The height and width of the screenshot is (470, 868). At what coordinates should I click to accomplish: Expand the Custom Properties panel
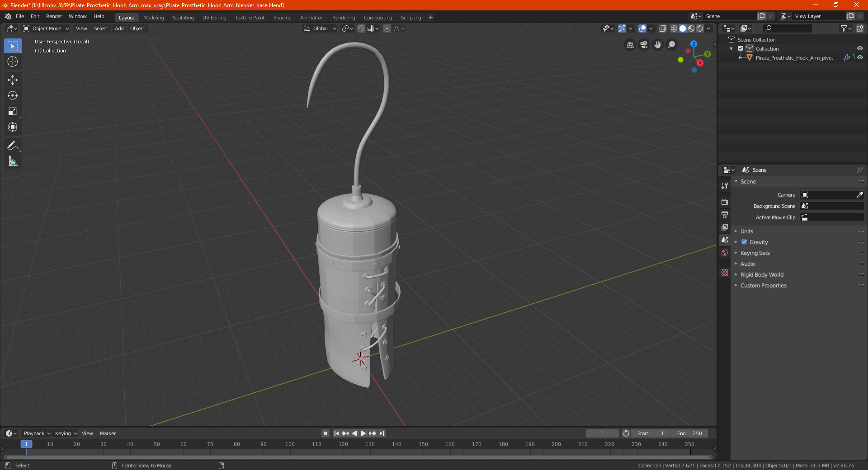point(763,286)
